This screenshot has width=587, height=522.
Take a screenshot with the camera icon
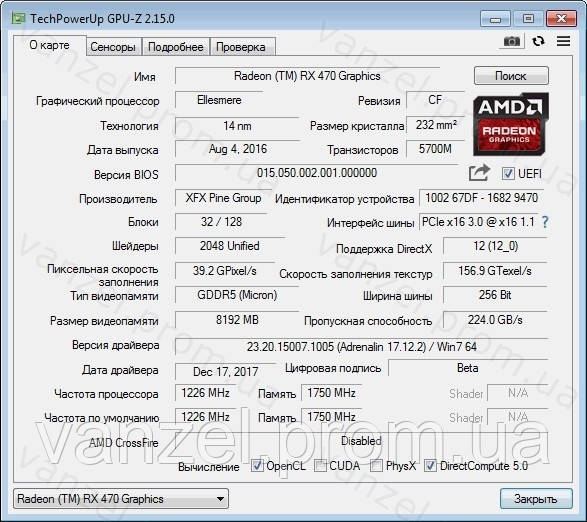tap(511, 41)
